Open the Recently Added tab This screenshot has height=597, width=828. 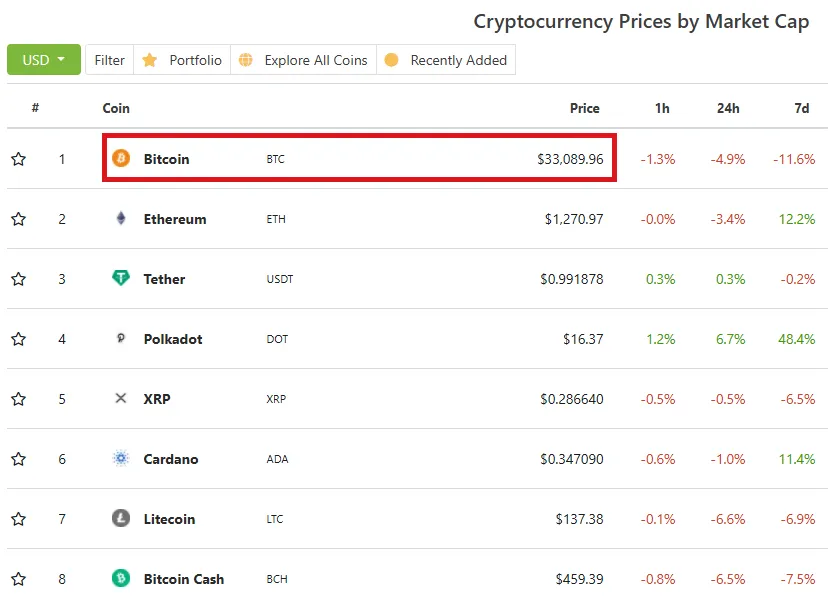[x=446, y=60]
